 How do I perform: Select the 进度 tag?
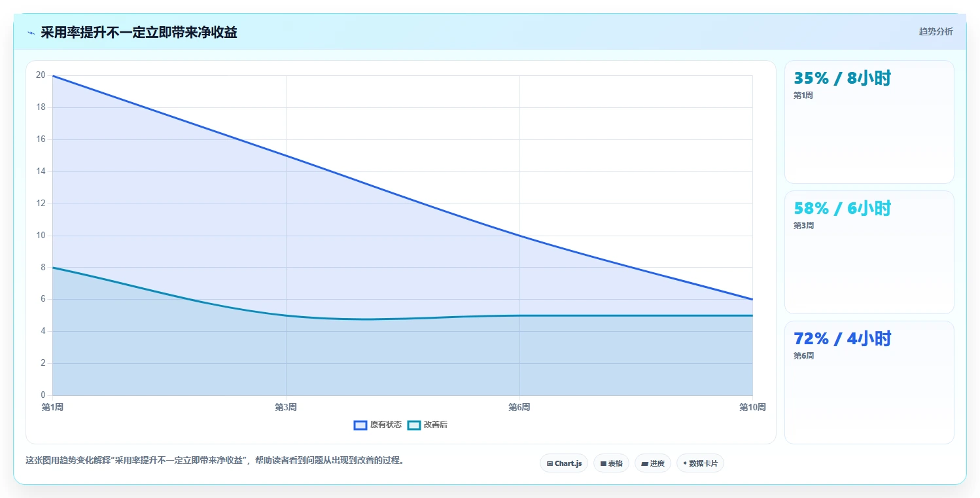click(x=653, y=463)
